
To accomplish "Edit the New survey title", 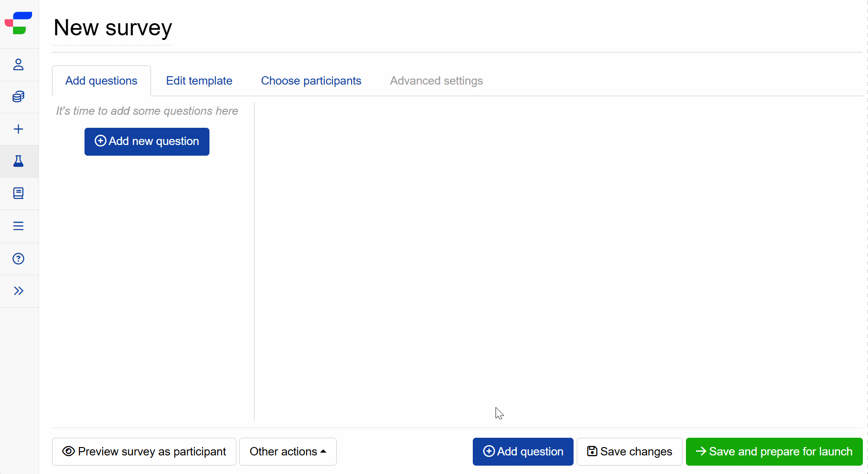I will (112, 28).
